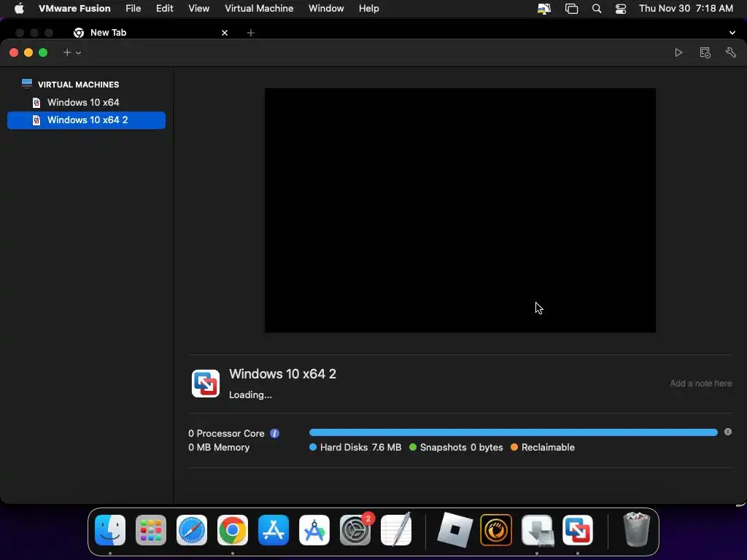747x560 pixels.
Task: Click screen mirroring icon in menu bar
Action: click(x=544, y=9)
